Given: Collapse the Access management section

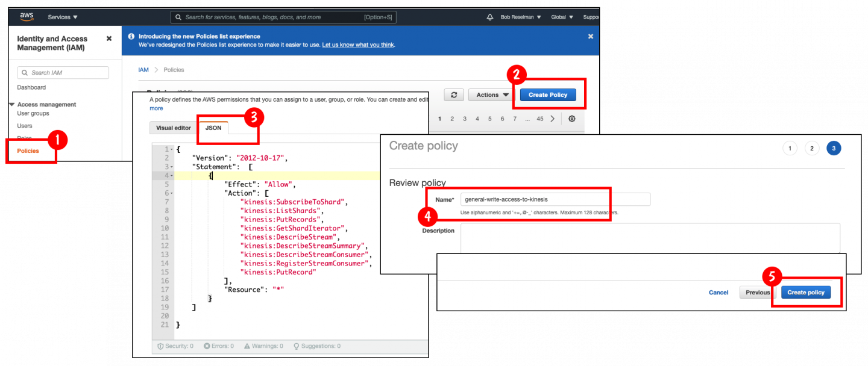Looking at the screenshot, I should [x=12, y=104].
